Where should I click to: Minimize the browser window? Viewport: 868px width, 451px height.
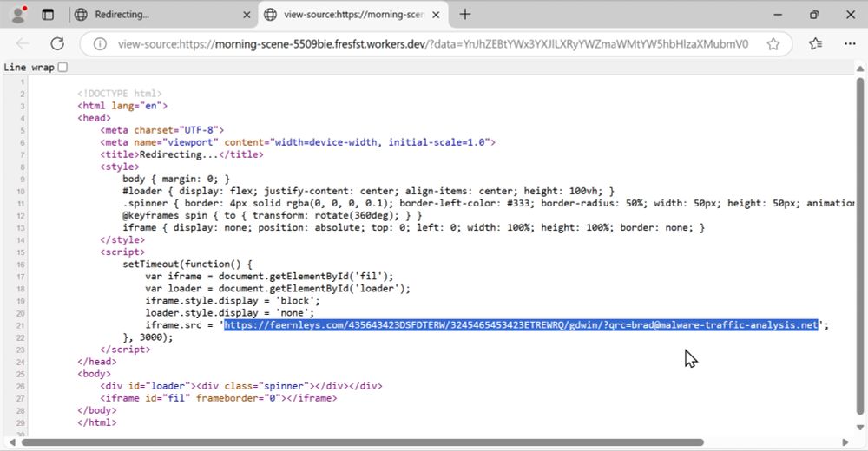tap(778, 15)
